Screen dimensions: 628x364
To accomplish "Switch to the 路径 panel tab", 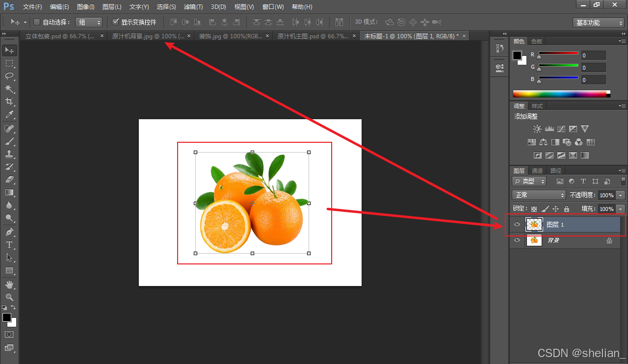I will (555, 170).
